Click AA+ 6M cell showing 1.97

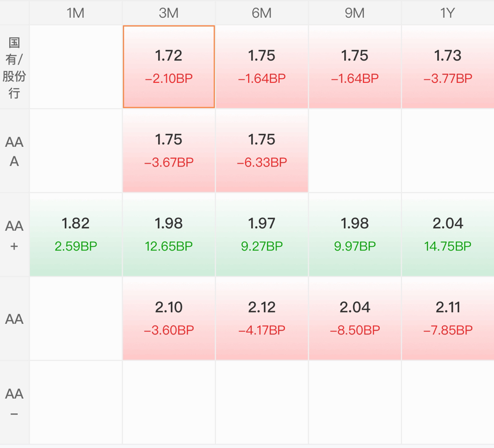[x=261, y=235]
